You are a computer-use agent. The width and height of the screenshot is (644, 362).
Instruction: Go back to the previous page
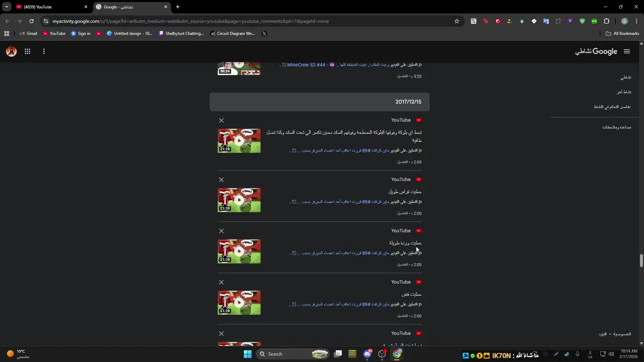click(x=7, y=21)
